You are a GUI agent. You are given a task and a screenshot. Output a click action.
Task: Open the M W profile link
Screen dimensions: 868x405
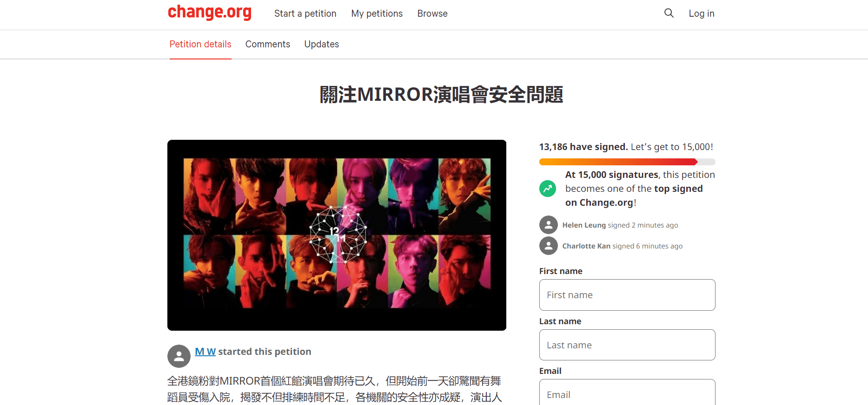click(205, 352)
